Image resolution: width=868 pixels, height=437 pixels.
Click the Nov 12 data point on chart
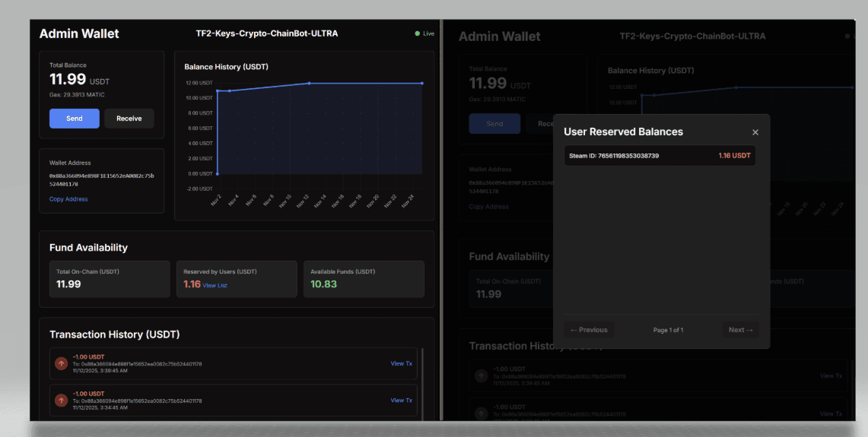click(309, 83)
